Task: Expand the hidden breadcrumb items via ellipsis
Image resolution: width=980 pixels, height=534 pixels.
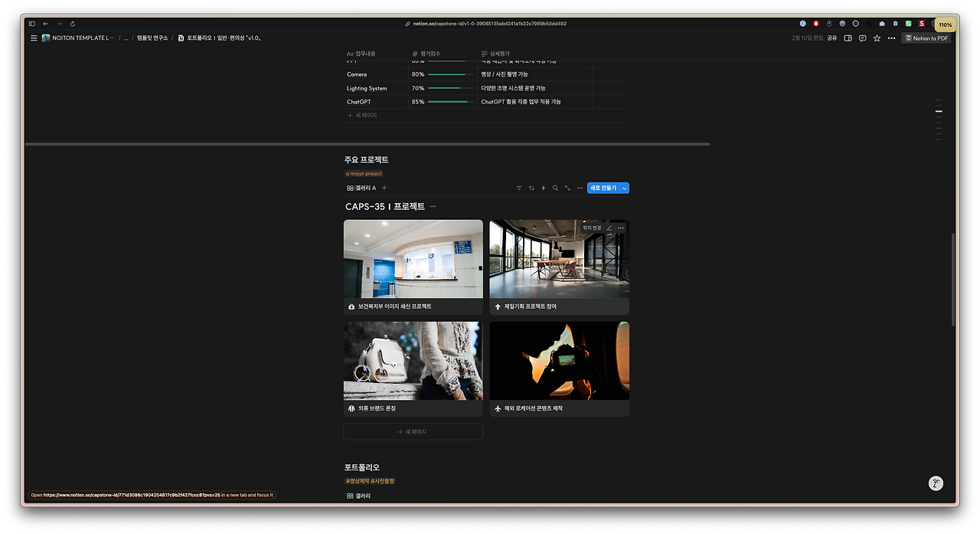Action: tap(126, 37)
